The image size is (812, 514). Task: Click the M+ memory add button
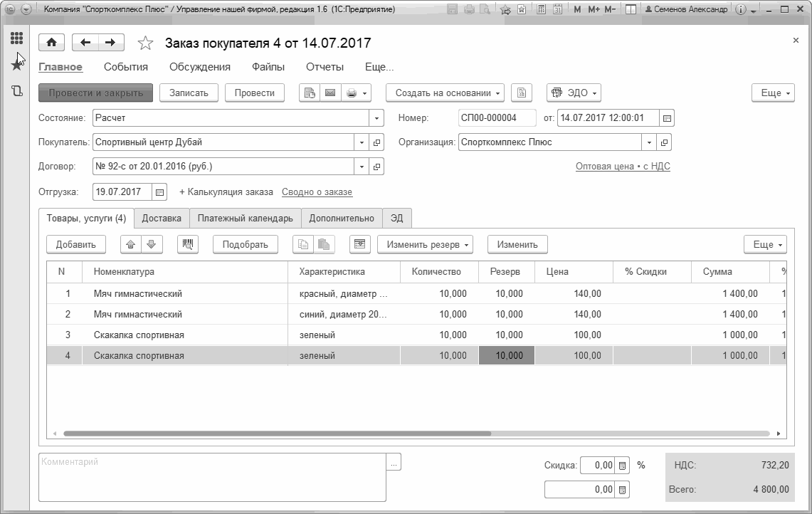click(x=594, y=9)
